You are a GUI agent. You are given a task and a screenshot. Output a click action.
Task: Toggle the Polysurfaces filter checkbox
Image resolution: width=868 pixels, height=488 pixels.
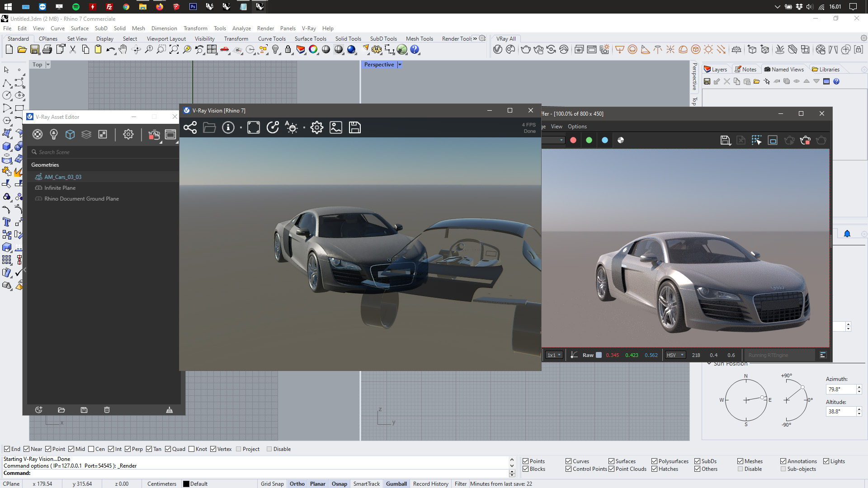654,461
